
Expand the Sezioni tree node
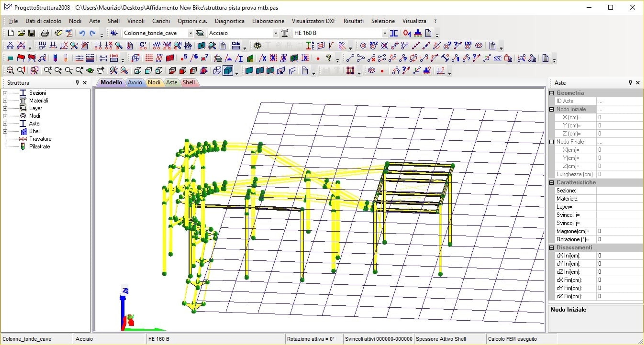[5, 93]
